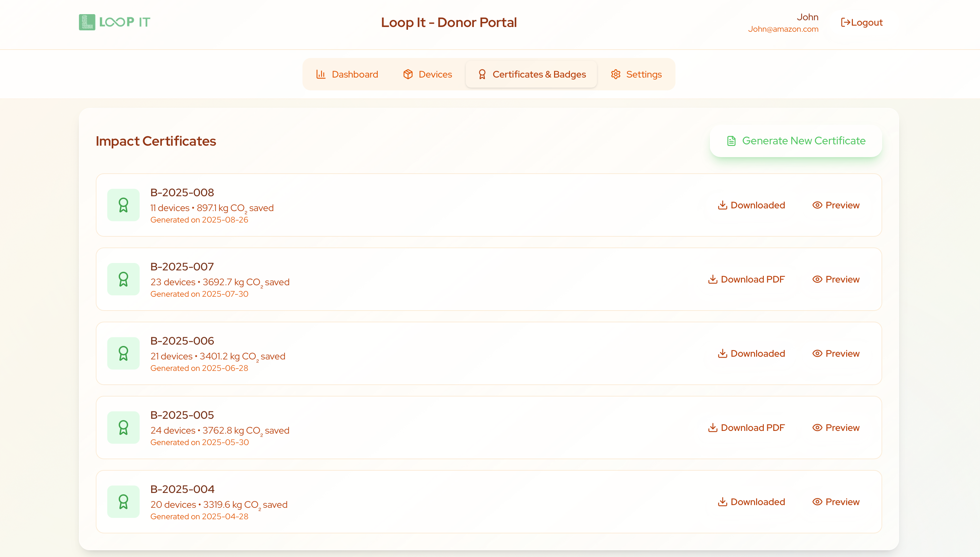Download PDF for certificate B-2025-005
This screenshot has height=557, width=980.
[746, 428]
